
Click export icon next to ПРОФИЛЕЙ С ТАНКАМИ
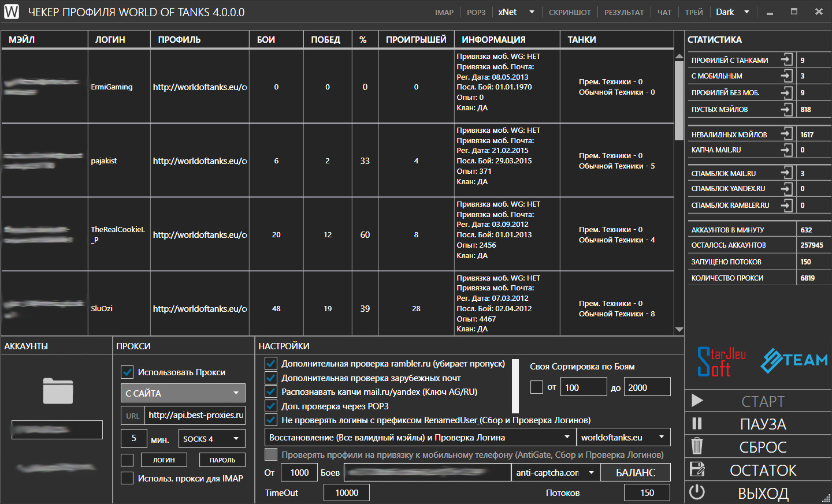[786, 59]
